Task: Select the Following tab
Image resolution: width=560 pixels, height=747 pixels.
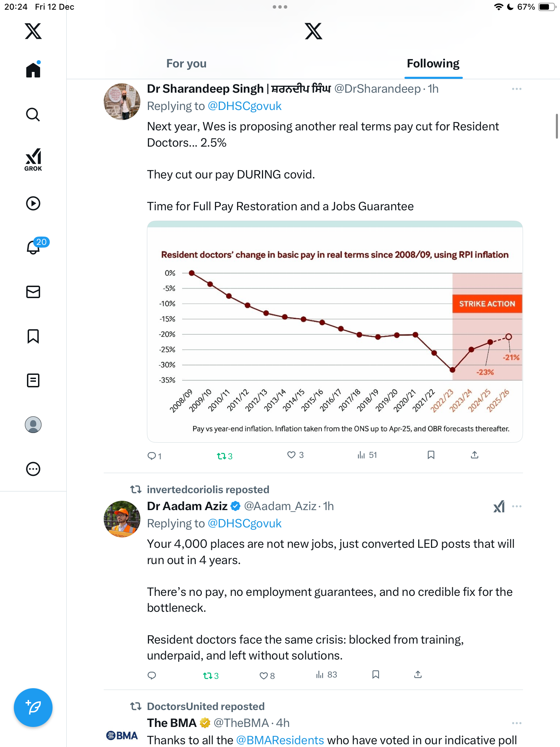Action: [433, 64]
